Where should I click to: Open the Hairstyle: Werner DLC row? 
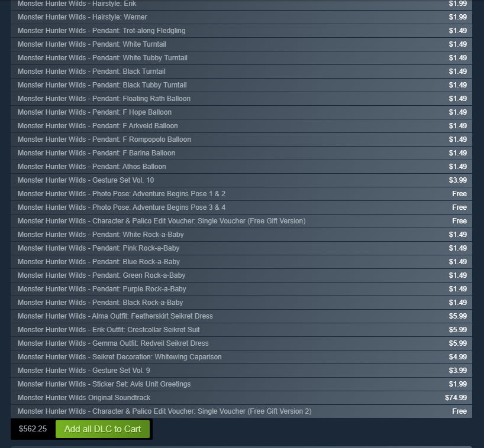[x=241, y=17]
